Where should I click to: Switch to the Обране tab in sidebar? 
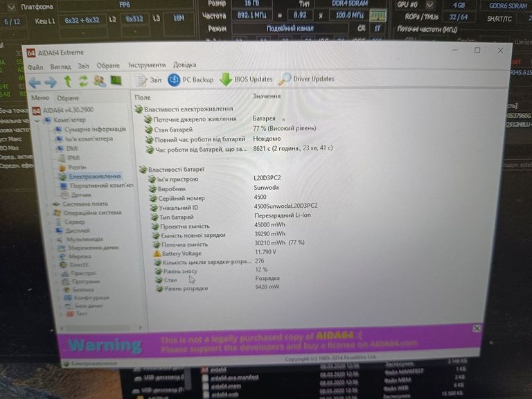[68, 98]
